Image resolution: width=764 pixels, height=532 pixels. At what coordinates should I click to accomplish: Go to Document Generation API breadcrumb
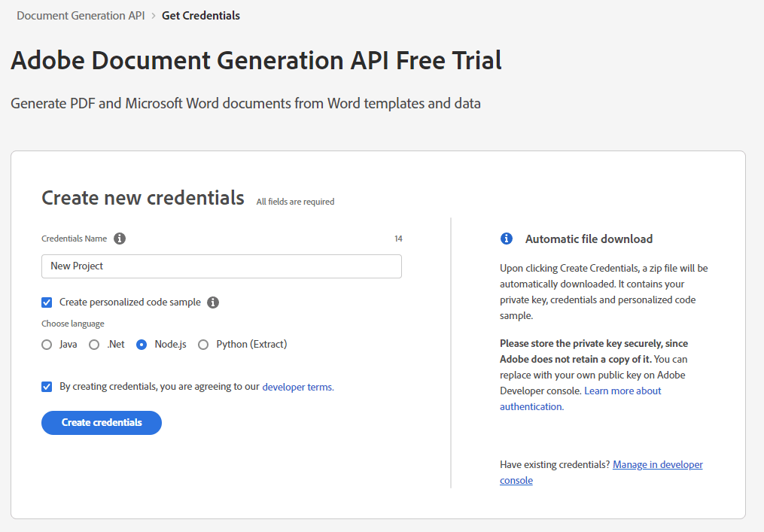pyautogui.click(x=81, y=16)
